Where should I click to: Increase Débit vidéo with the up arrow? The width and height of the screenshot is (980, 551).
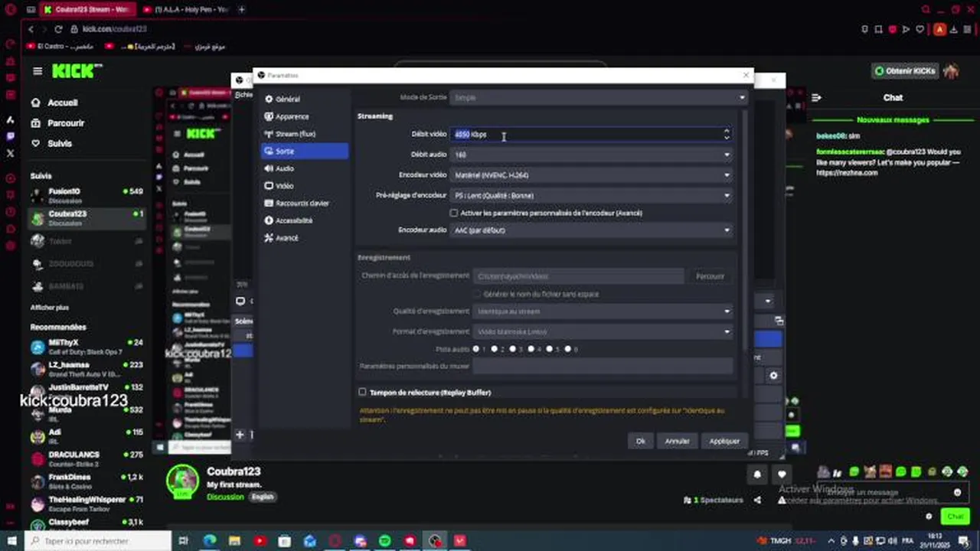point(727,131)
